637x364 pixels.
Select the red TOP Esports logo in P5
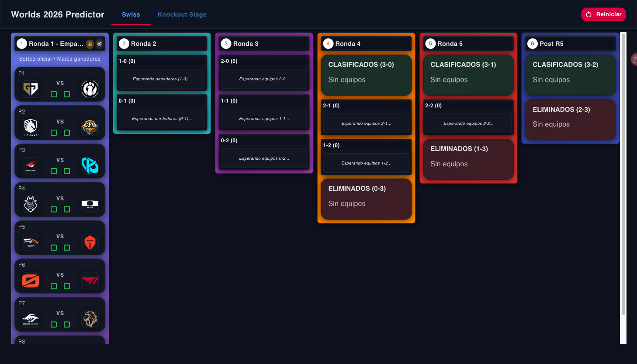pyautogui.click(x=90, y=243)
